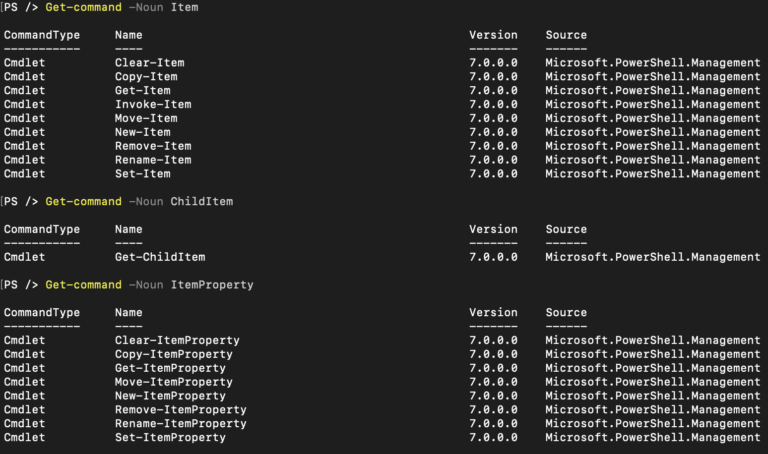Select the Copy-ItemProperty cmdlet text
Image resolution: width=768 pixels, height=454 pixels.
click(x=174, y=354)
